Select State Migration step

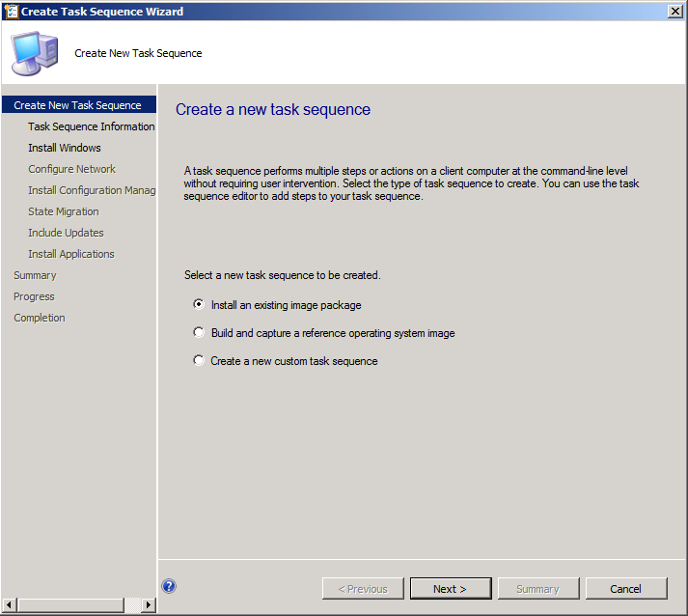point(64,211)
